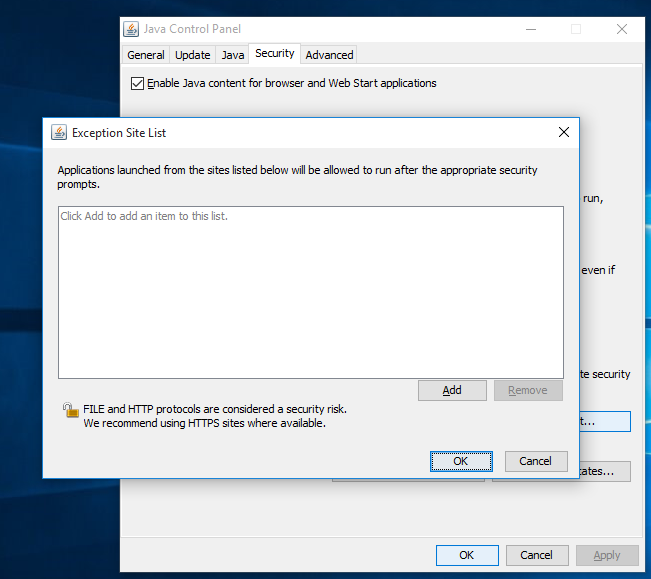The width and height of the screenshot is (651, 579).
Task: Click the Manage Certificates button behind dialog
Action: [x=605, y=472]
